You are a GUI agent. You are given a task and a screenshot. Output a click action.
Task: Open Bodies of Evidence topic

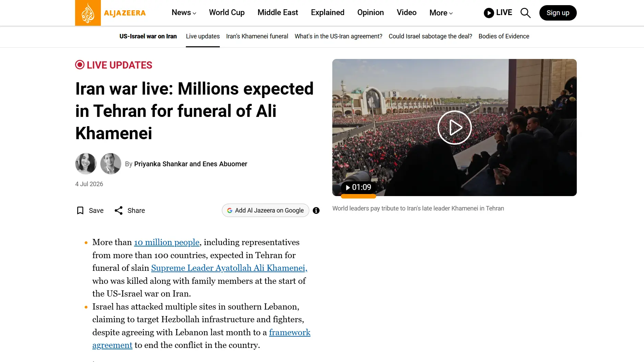504,36
